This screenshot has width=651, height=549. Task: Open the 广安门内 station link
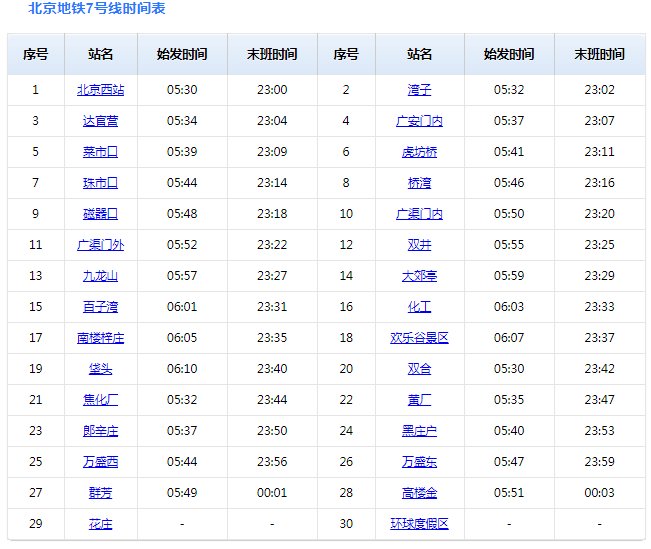(419, 121)
